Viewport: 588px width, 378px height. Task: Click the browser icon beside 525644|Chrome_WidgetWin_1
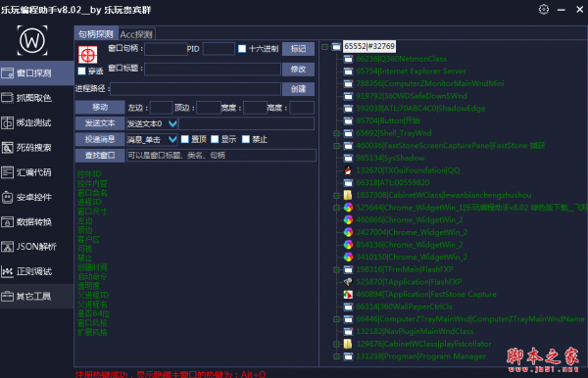point(348,208)
